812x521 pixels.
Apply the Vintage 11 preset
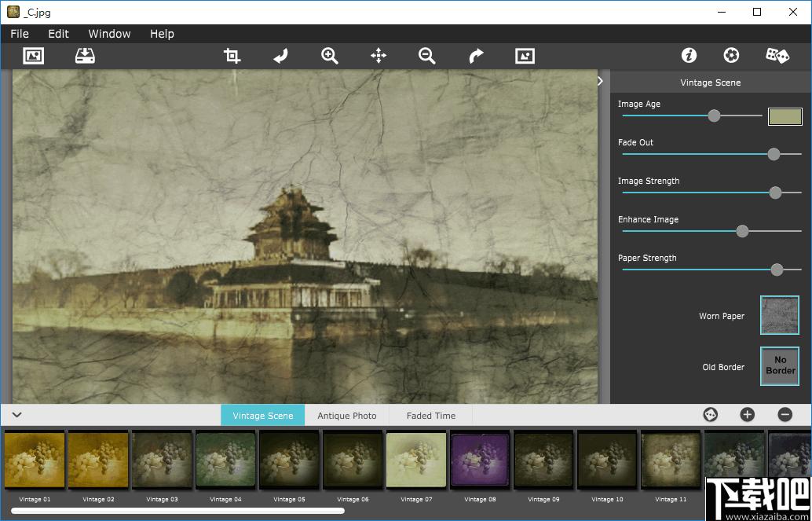coord(671,460)
